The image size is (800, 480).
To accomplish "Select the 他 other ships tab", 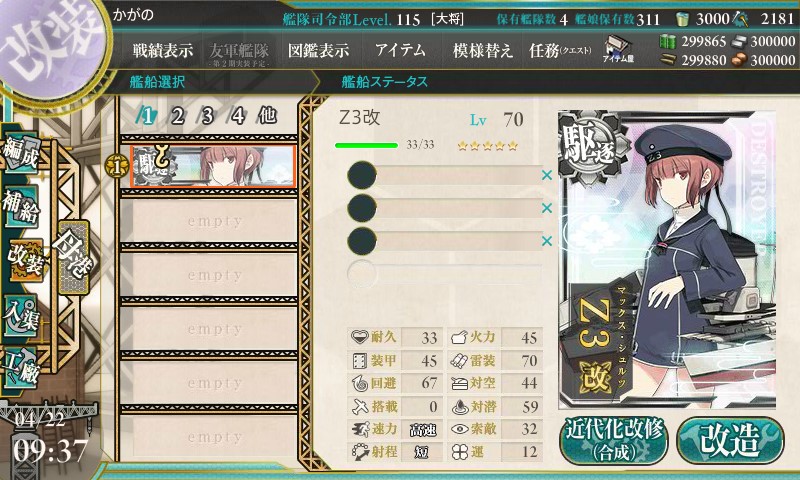I will point(267,116).
